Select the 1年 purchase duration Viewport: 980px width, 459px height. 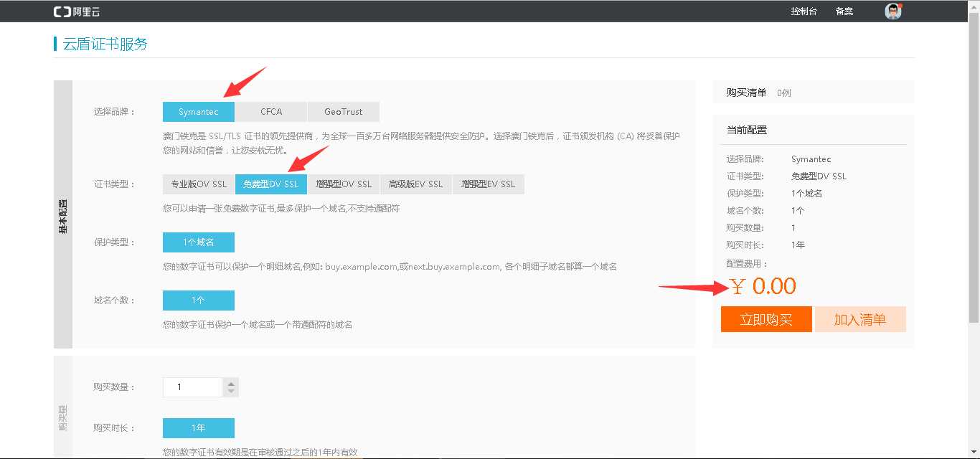[x=199, y=428]
